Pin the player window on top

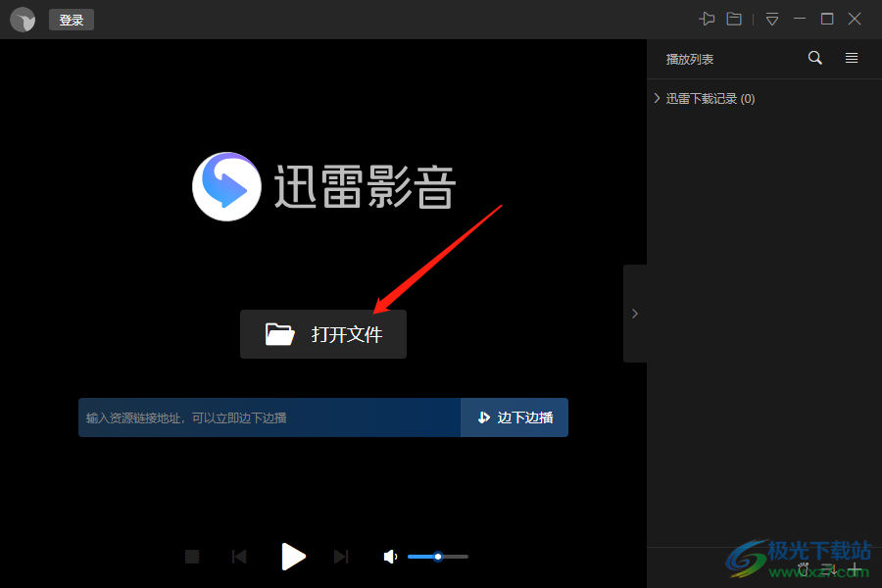click(707, 19)
